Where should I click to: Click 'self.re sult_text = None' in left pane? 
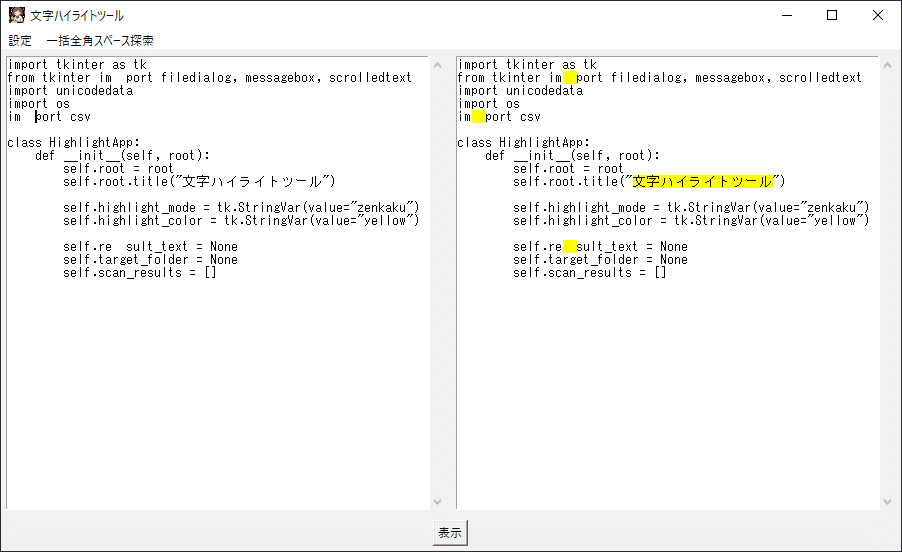point(150,247)
